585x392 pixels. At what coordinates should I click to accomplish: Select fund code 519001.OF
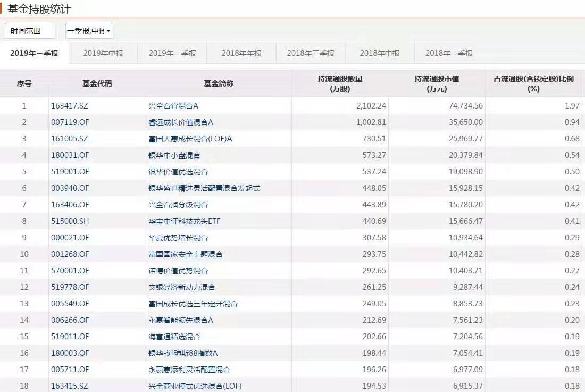[70, 172]
